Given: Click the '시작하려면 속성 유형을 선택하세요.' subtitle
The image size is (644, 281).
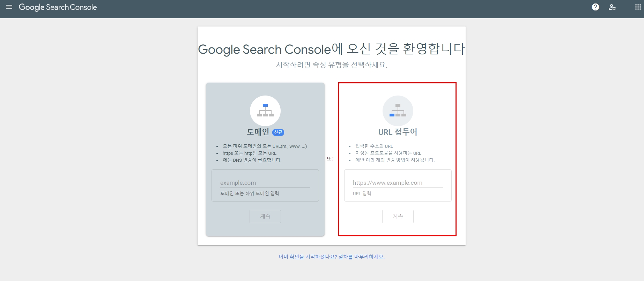Looking at the screenshot, I should click(332, 65).
